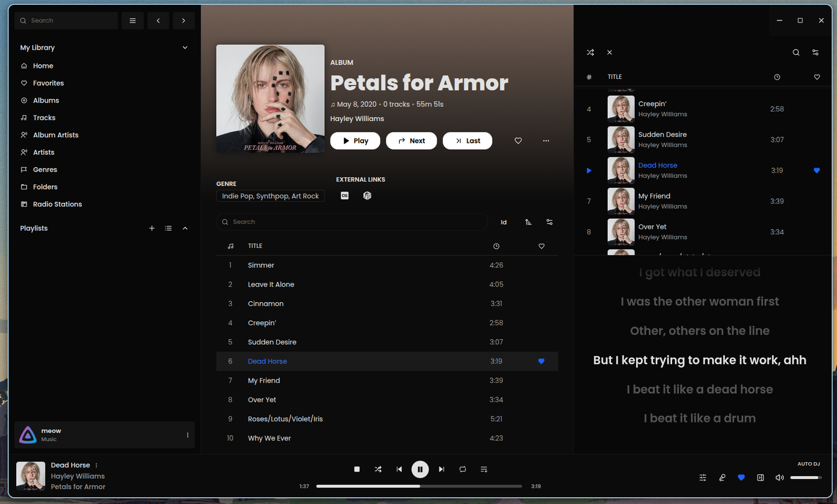Mute the volume speaker icon

coord(779,477)
